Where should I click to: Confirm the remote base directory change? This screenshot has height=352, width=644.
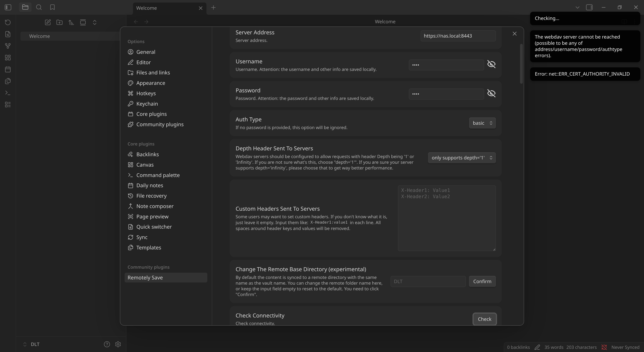(x=482, y=281)
